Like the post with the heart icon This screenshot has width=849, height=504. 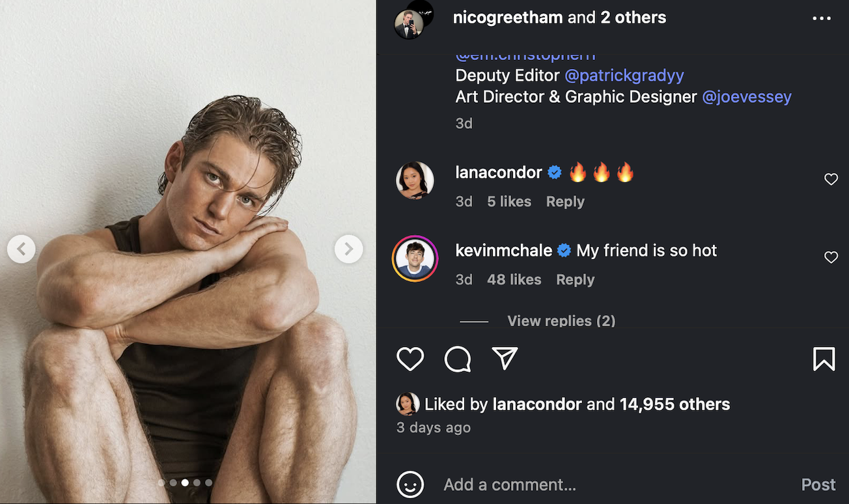(x=410, y=359)
